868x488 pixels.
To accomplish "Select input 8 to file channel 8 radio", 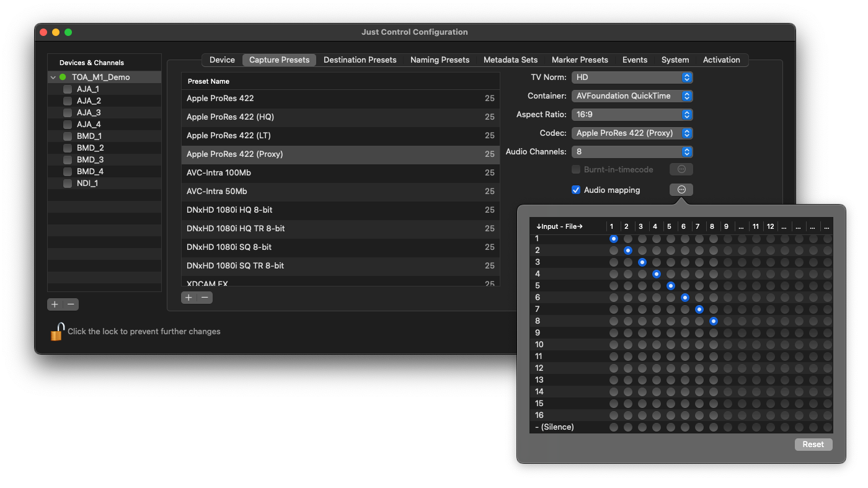I will click(x=714, y=321).
